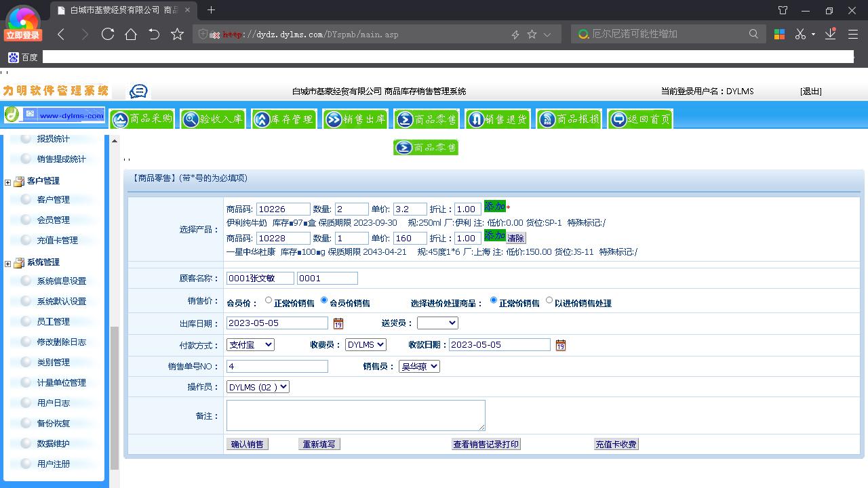Click the green 添加 button for product 10226
This screenshot has height=488, width=868.
(x=495, y=207)
